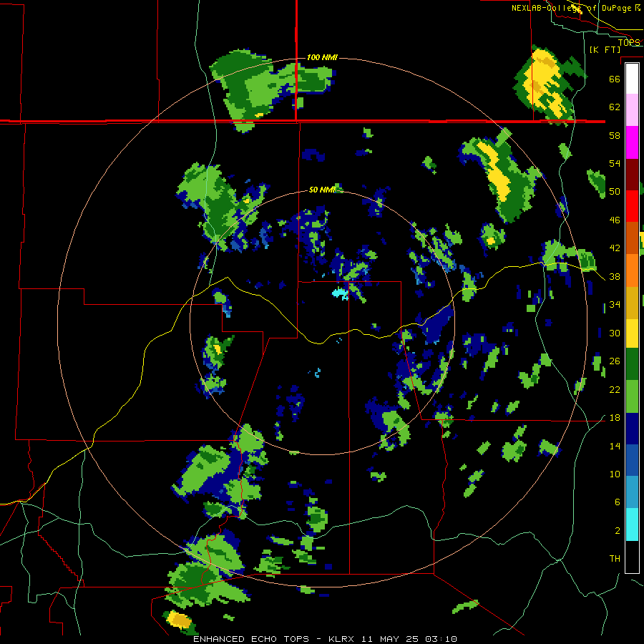Click the dark red legend swatch

pyautogui.click(x=632, y=175)
